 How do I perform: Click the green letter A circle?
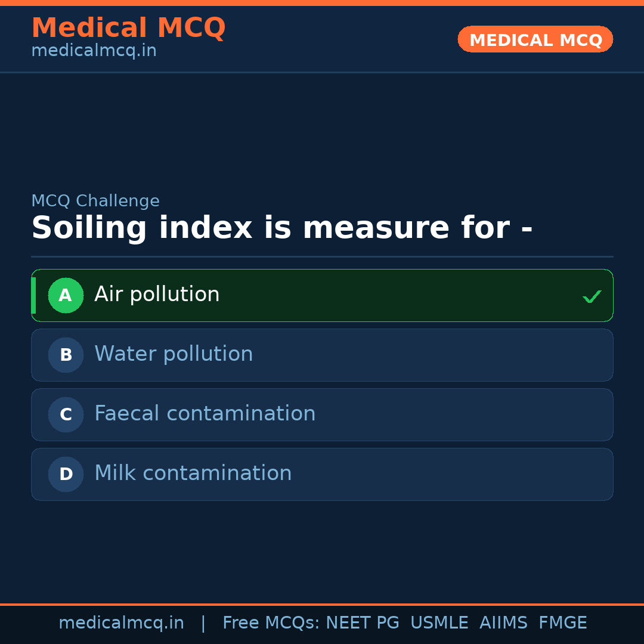[x=66, y=295]
